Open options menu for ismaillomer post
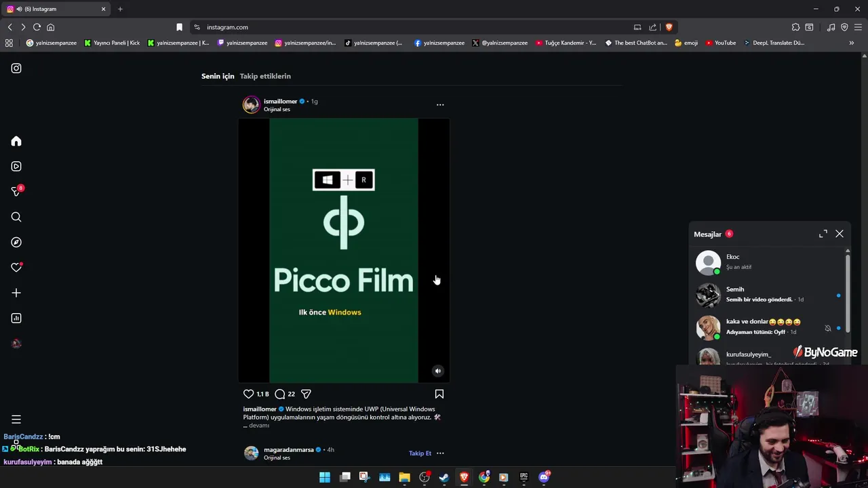868x488 pixels. coord(440,105)
